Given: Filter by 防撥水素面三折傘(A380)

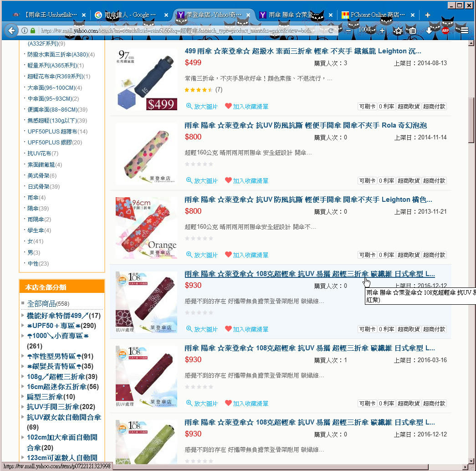Looking at the screenshot, I should (x=61, y=54).
